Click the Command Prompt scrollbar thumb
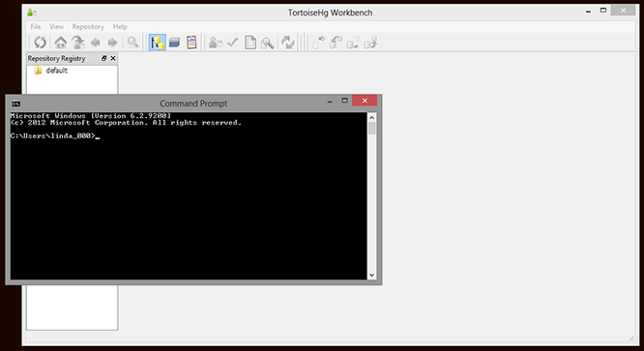 pyautogui.click(x=372, y=128)
